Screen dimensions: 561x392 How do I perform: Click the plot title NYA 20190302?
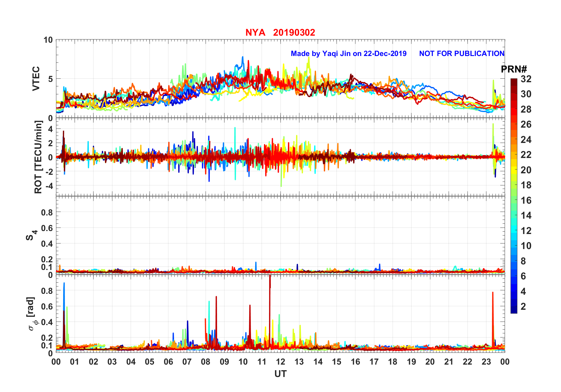(280, 32)
